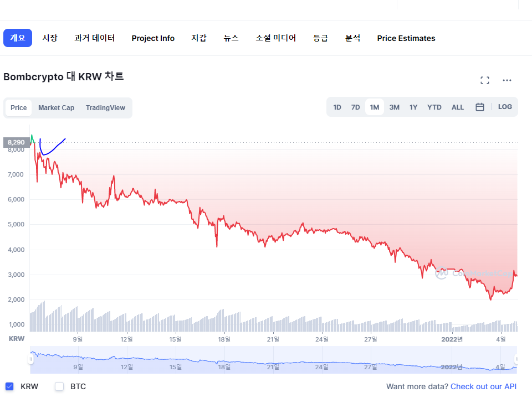Open the Price Estimates tab
Screen dimensions: 532x408
click(406, 38)
